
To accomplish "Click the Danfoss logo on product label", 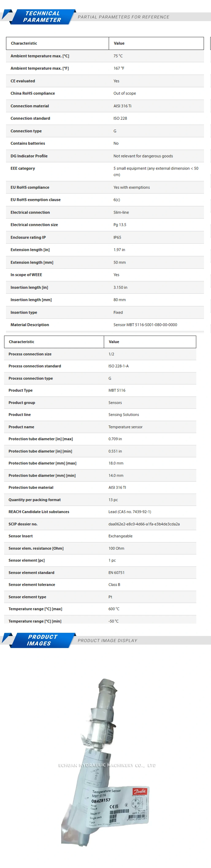I will [x=139, y=792].
